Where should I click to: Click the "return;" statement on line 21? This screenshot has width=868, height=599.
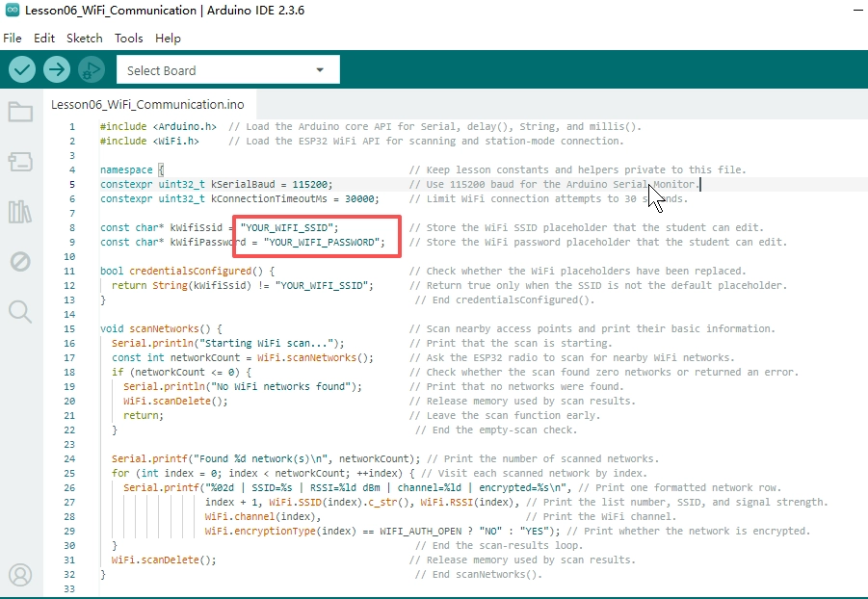point(144,415)
